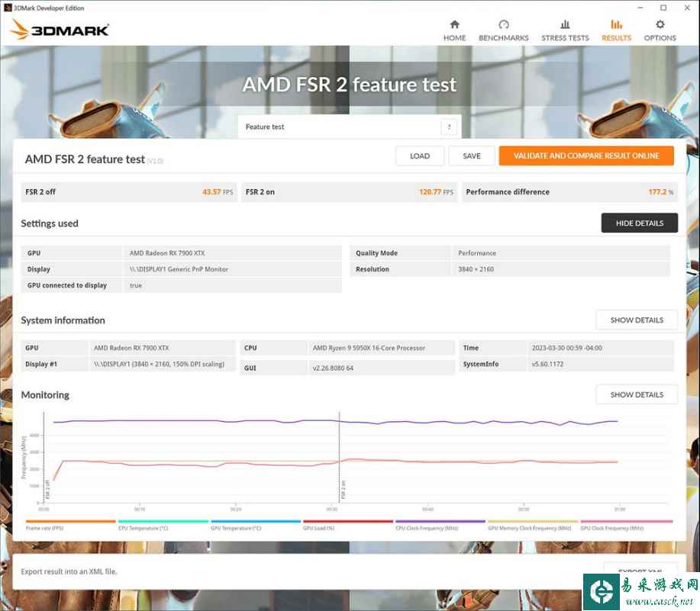700x611 pixels.
Task: Select the Display value Generic PnP Monitor
Action: 179,269
